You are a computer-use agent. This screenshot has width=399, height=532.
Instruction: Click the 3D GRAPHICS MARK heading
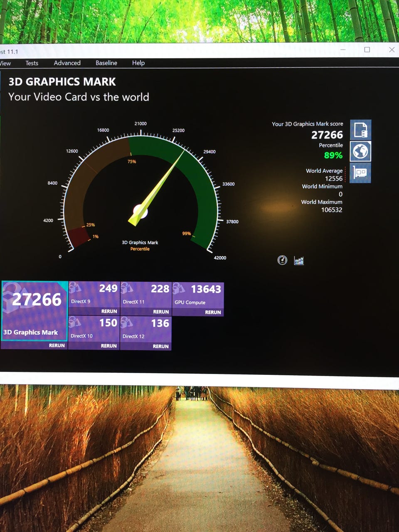62,81
